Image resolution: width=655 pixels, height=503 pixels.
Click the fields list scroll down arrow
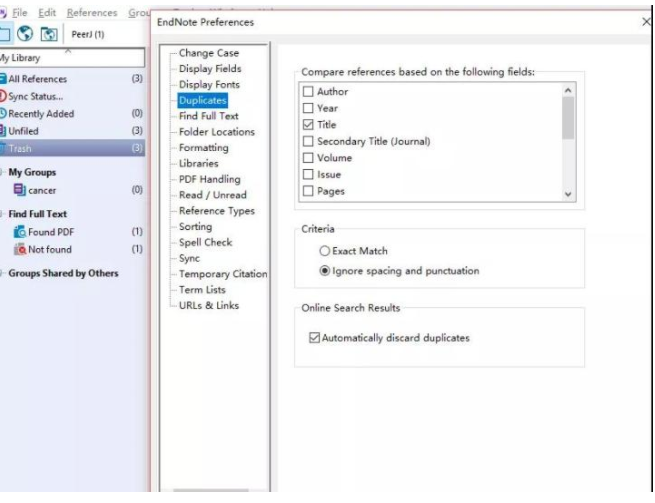click(x=568, y=194)
